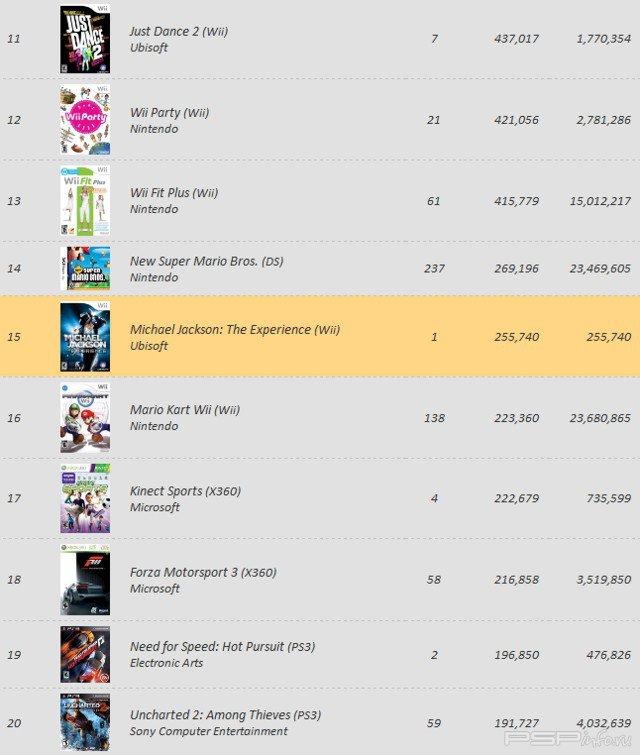Click the Kinect Sports (X360) title

point(185,491)
